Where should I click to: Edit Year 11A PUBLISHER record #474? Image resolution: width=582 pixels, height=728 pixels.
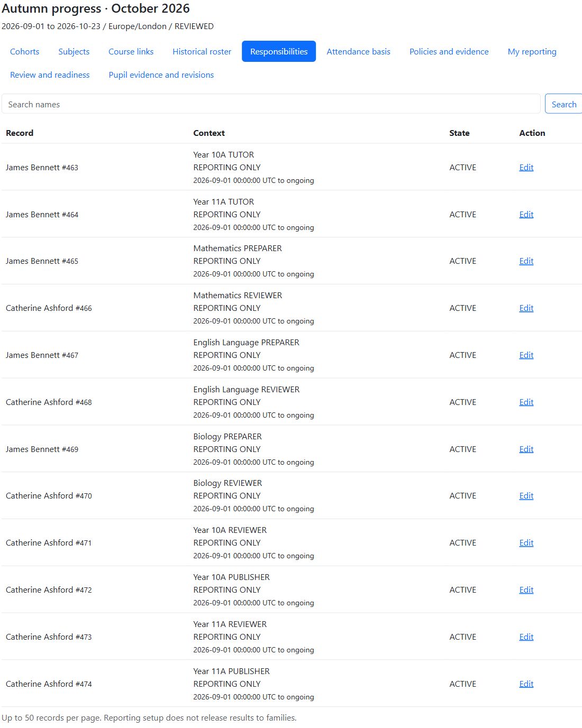526,684
